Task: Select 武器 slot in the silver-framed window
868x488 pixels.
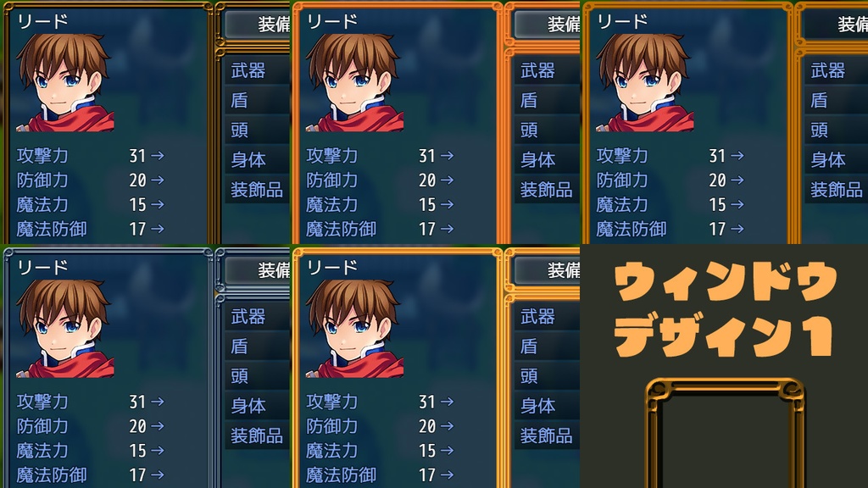Action: (x=258, y=317)
